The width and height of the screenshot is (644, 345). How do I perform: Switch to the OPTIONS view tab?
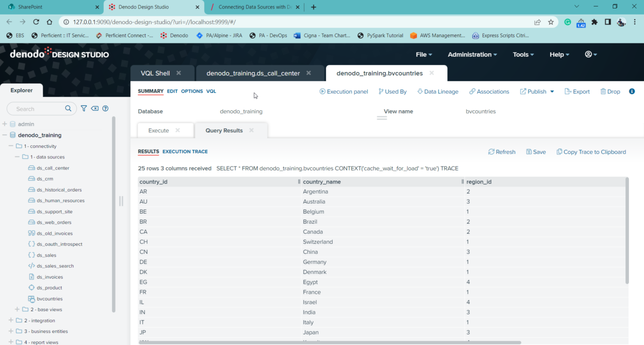click(x=192, y=92)
